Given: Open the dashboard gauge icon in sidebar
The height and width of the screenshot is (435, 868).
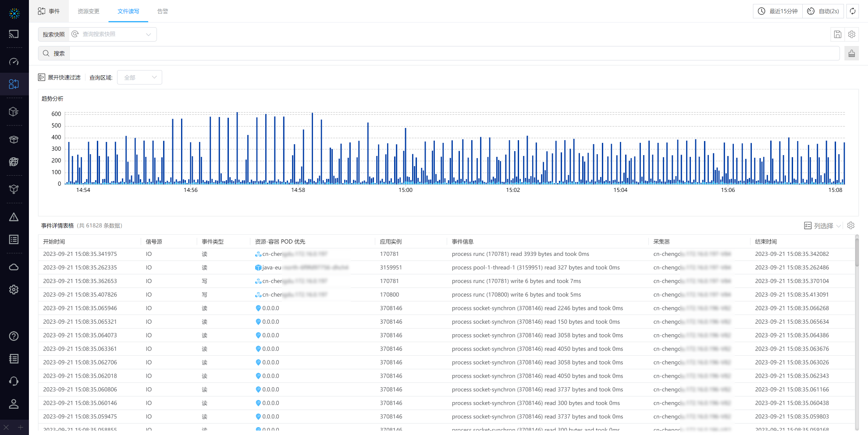Looking at the screenshot, I should pos(14,62).
